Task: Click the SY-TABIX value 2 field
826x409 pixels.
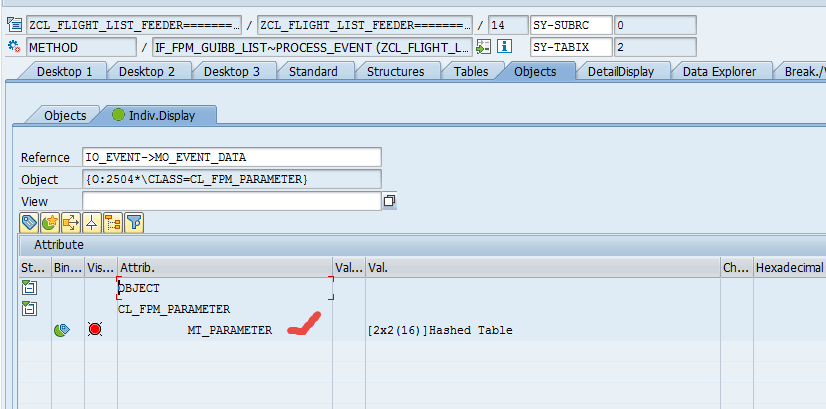Action: 655,47
